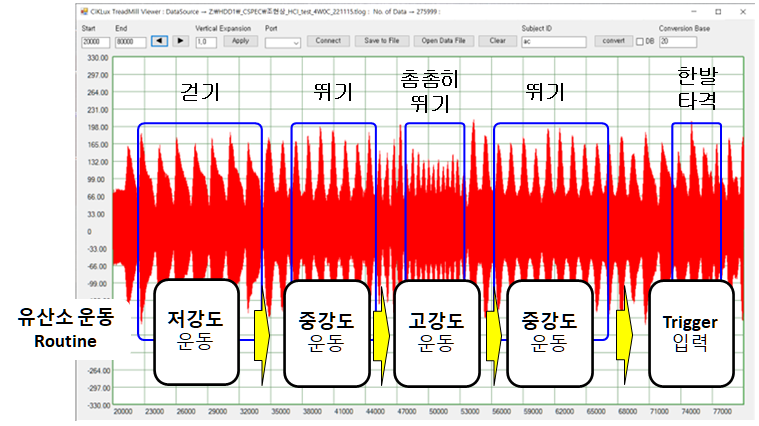Viewport: 759px width, 426px height.
Task: Click the right arrow navigation button
Action: tap(180, 41)
